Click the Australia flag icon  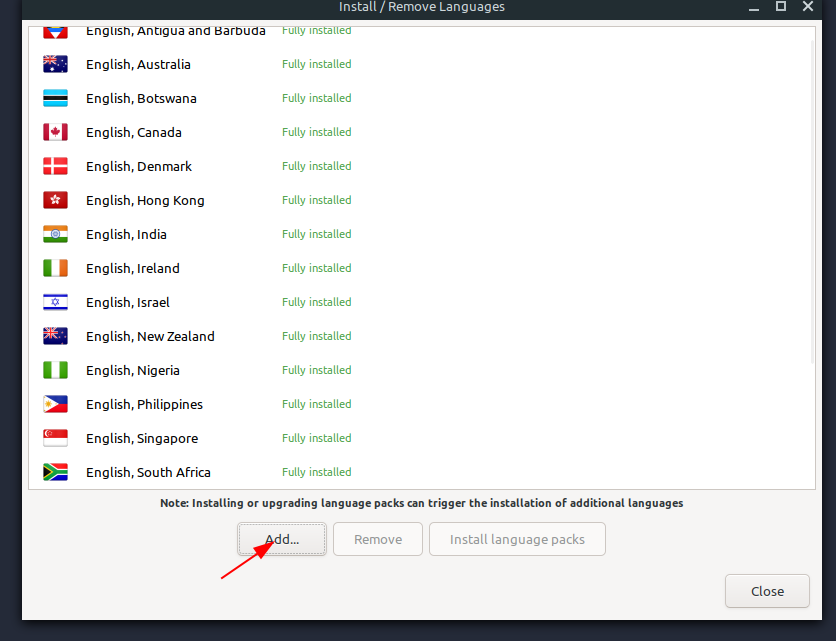[55, 65]
